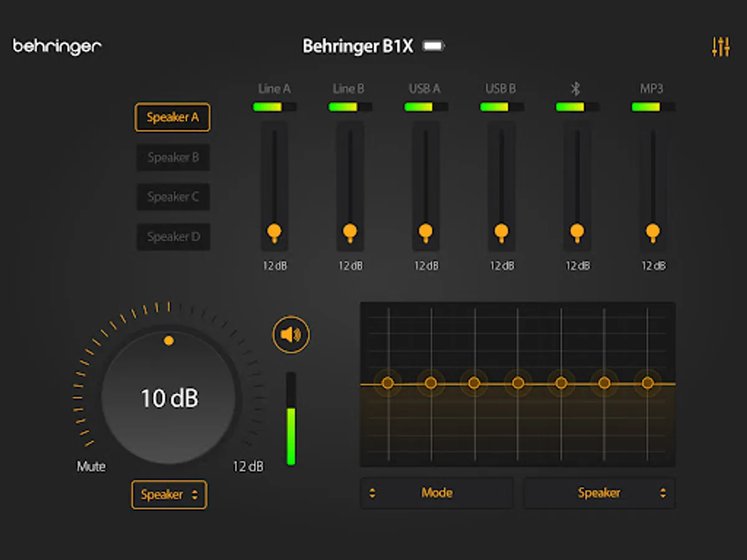Click the Line A fader knob
This screenshot has width=747, height=560.
pyautogui.click(x=275, y=231)
